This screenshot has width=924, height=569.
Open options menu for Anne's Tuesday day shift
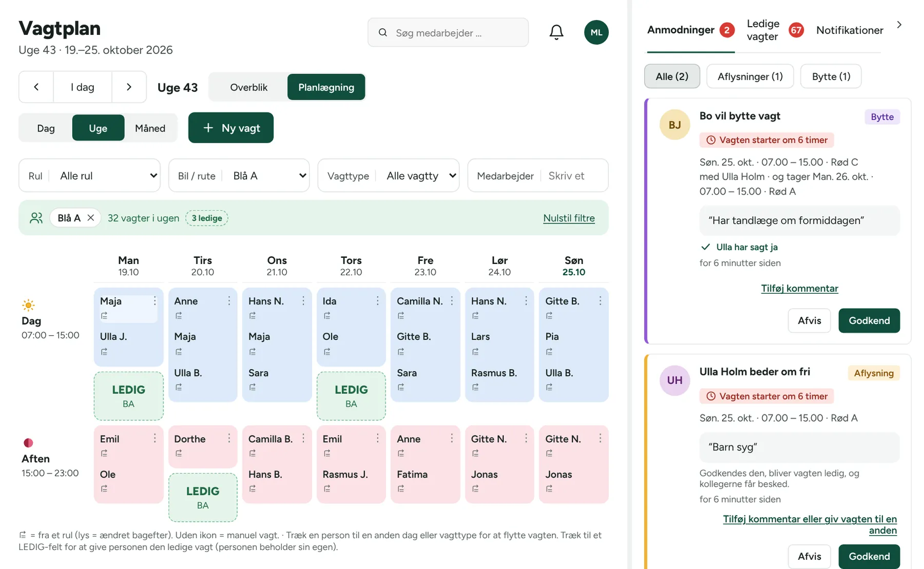click(x=229, y=301)
